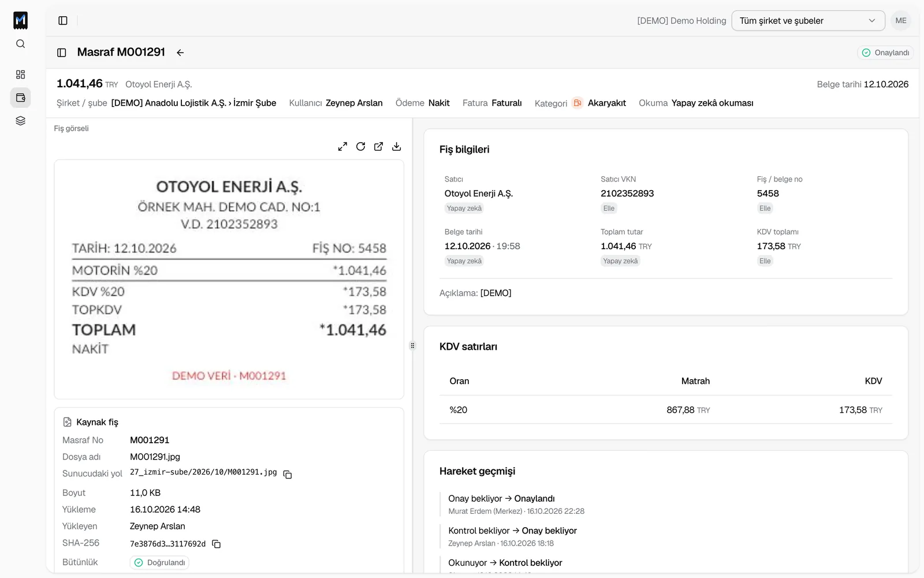This screenshot has height=578, width=924.
Task: Rotate the receipt image
Action: click(x=361, y=147)
